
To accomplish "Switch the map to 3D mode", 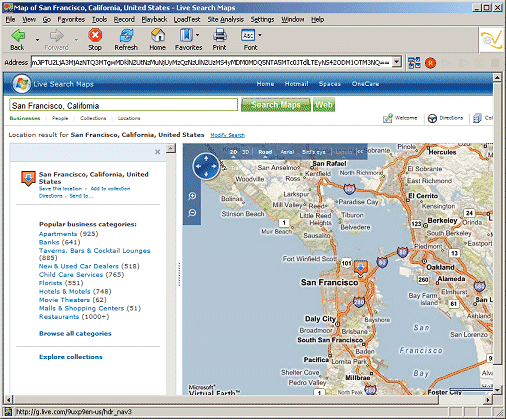I will click(246, 152).
